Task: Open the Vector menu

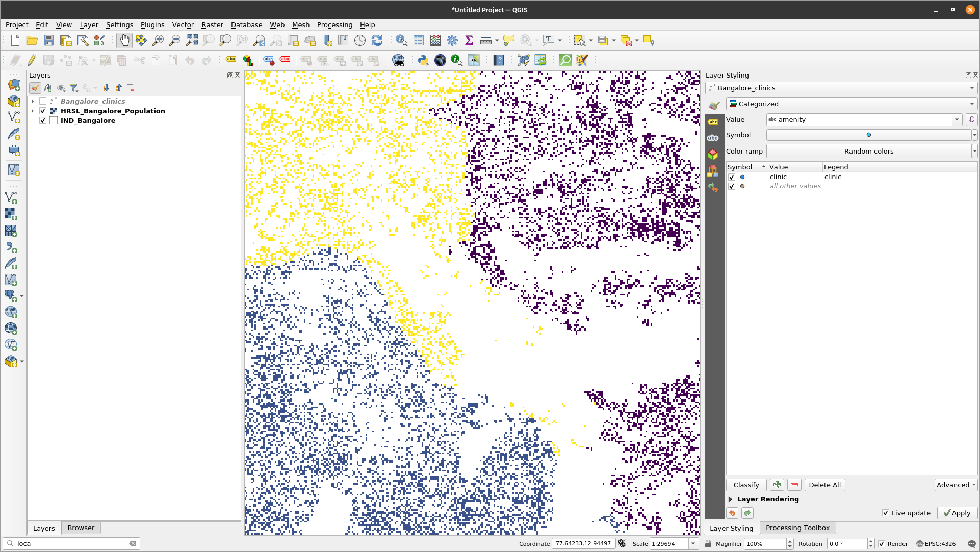Action: [183, 24]
